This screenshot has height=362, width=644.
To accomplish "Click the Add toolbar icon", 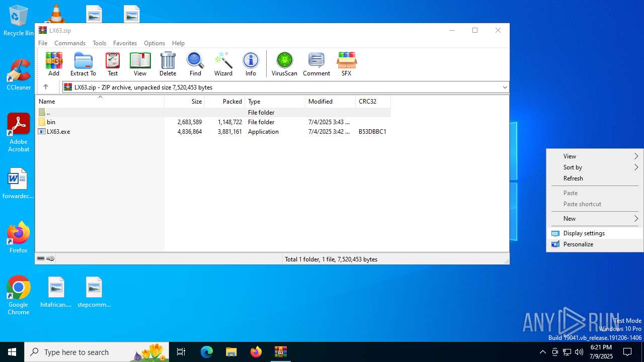I will pyautogui.click(x=54, y=64).
